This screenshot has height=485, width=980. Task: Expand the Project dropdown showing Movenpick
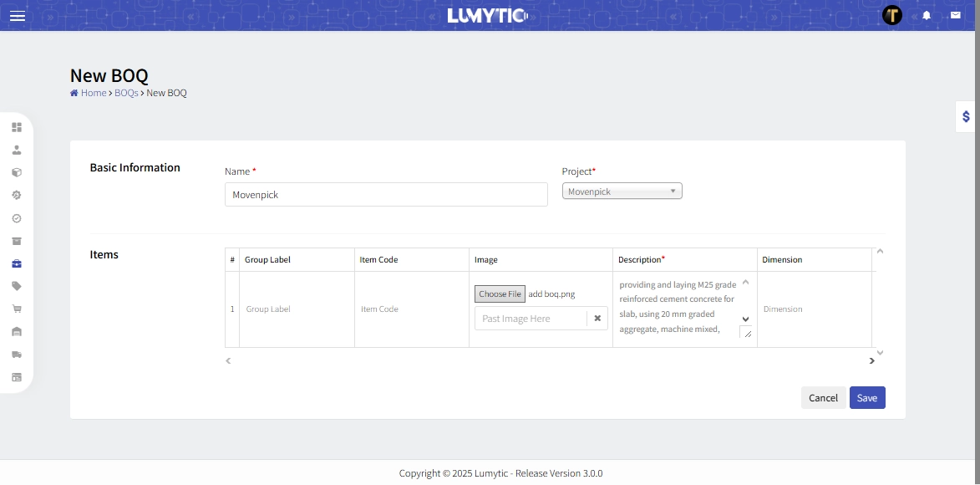tap(622, 191)
